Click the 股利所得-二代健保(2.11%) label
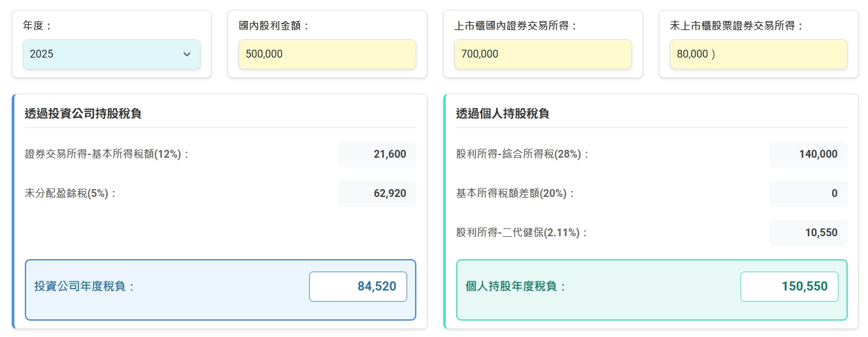868x337 pixels. click(522, 233)
